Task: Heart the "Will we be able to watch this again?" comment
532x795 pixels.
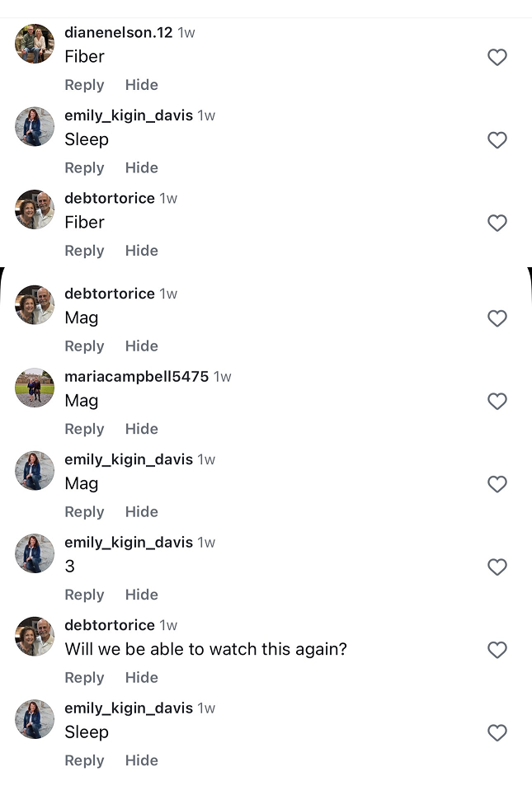Action: pyautogui.click(x=497, y=650)
